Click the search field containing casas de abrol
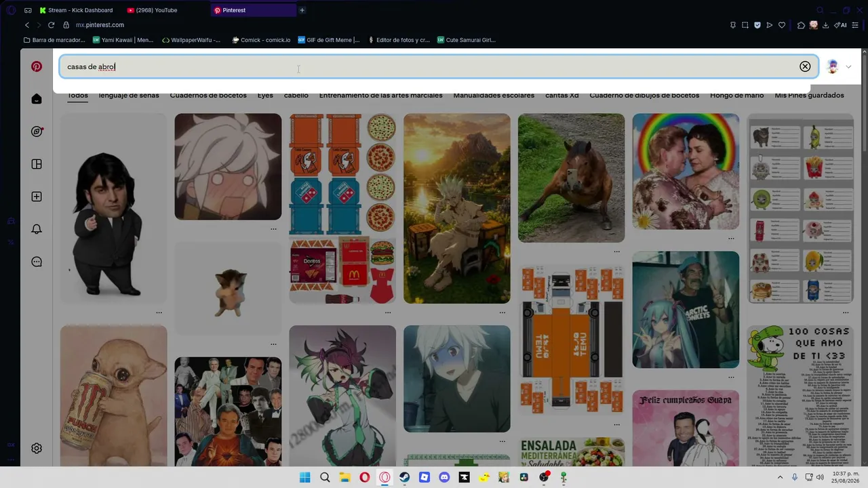 point(439,66)
